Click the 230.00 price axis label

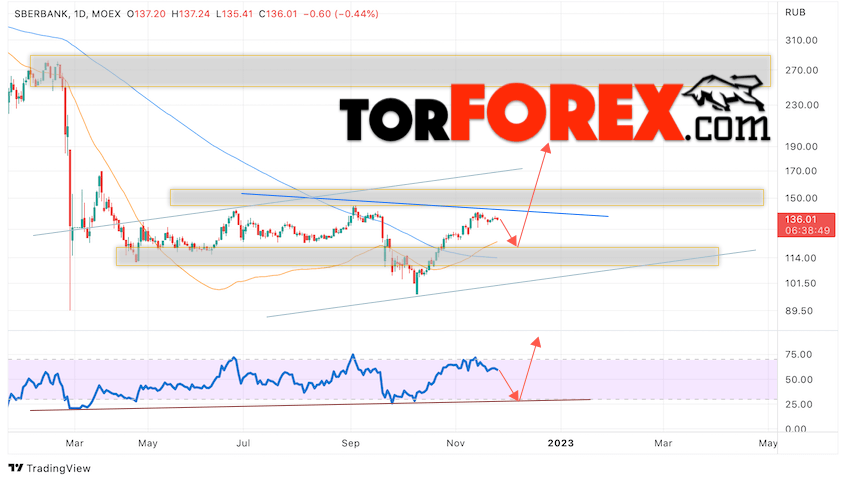coord(802,105)
